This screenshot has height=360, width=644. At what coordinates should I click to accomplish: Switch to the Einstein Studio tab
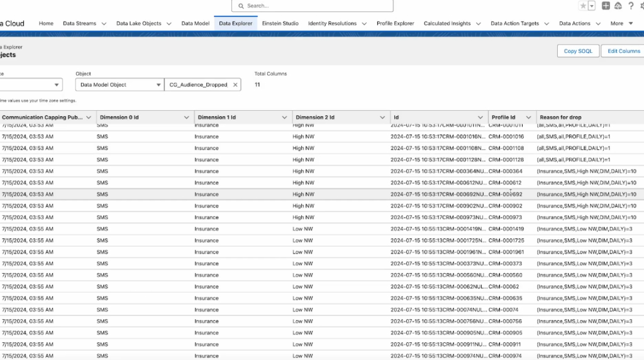[280, 24]
